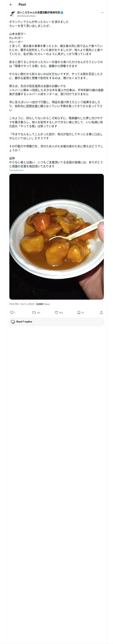The height and width of the screenshot is (644, 113).
Task: Click the author's profile avatar
Action: click(x=12, y=14)
